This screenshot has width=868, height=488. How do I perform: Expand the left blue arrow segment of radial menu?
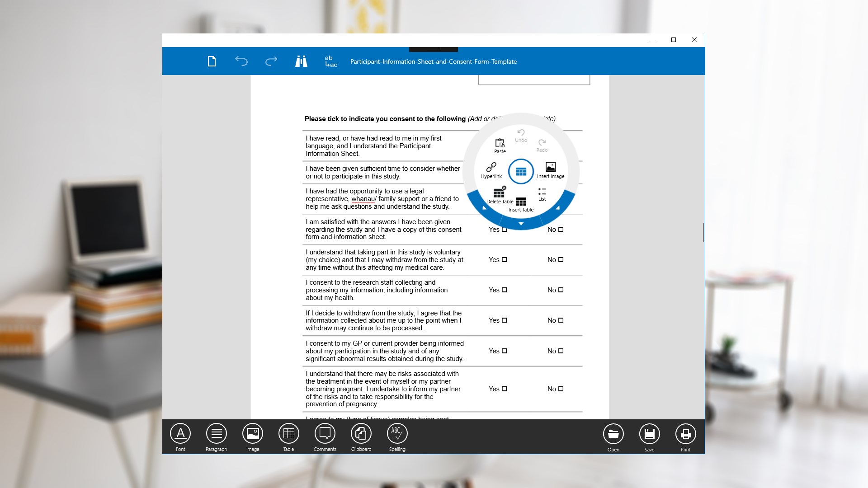(484, 208)
